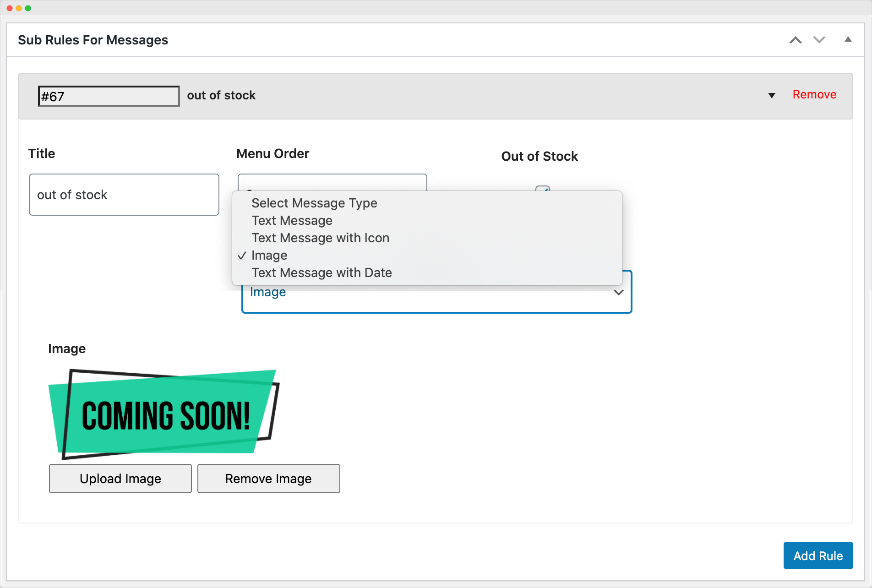Remove the out of stock rule
Viewport: 872px width, 588px height.
(x=814, y=95)
